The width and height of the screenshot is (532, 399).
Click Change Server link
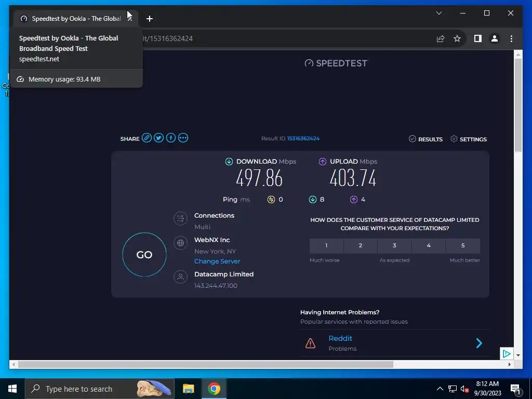click(x=217, y=261)
